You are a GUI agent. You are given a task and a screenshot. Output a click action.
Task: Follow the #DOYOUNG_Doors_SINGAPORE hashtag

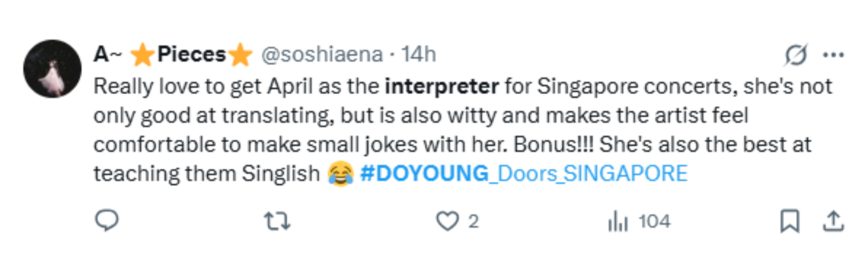tap(523, 173)
